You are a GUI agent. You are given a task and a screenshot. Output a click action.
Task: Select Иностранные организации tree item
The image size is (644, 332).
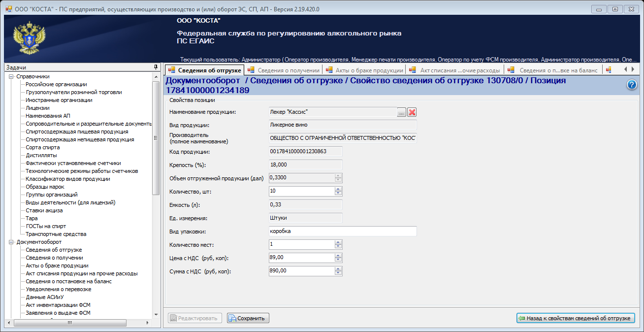59,100
